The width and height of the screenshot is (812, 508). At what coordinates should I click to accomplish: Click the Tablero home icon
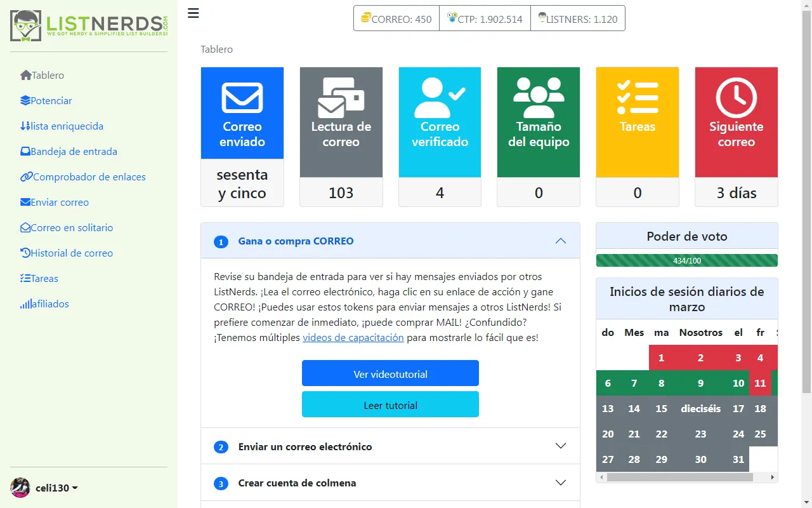point(26,75)
